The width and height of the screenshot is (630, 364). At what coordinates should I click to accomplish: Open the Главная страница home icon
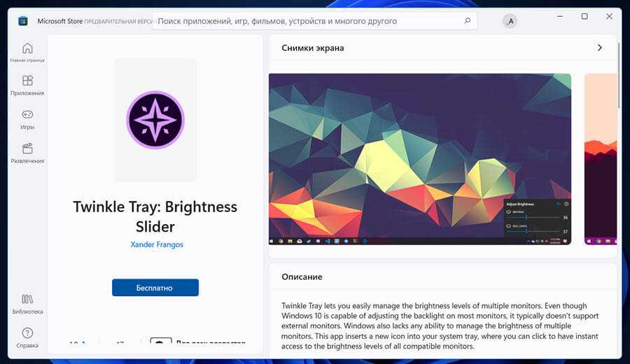[x=27, y=49]
